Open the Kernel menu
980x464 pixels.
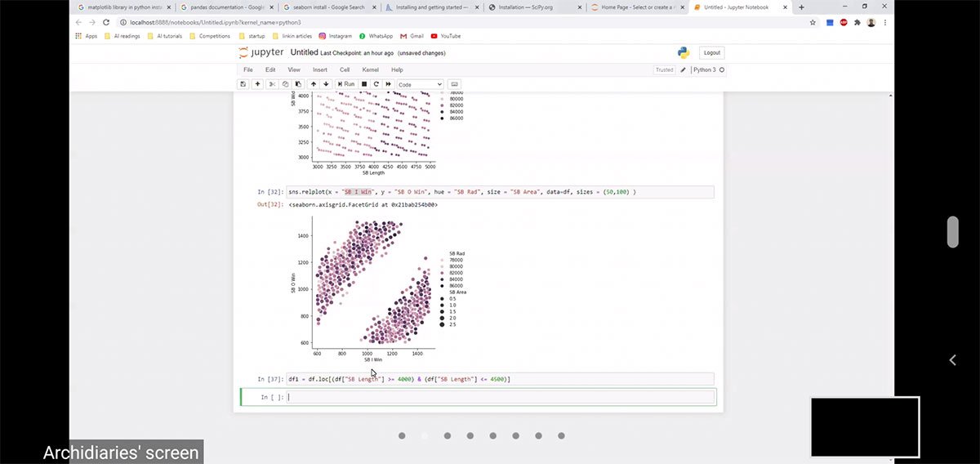pos(371,70)
